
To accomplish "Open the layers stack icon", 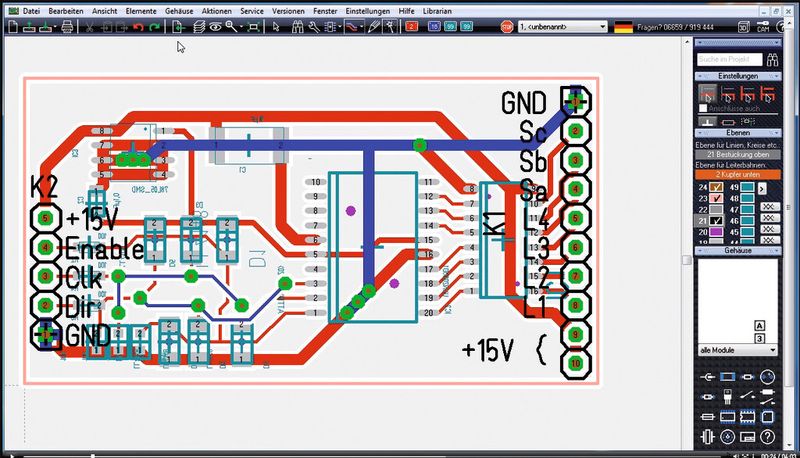I will [x=199, y=27].
